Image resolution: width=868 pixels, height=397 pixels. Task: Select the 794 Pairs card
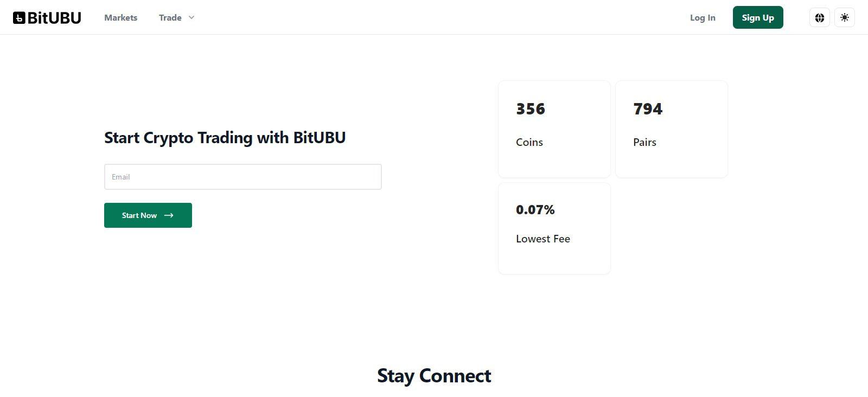point(672,129)
